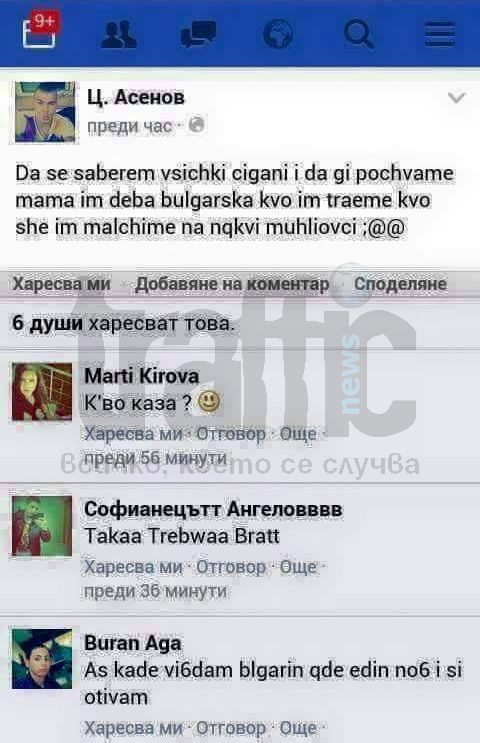Click Отговор under Marti Kirova's comment
The height and width of the screenshot is (743, 480).
point(231,433)
